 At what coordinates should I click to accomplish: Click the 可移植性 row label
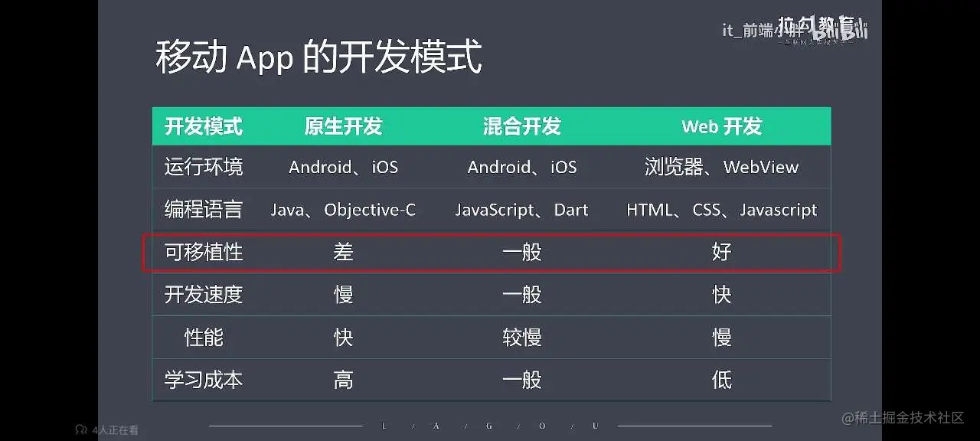204,252
